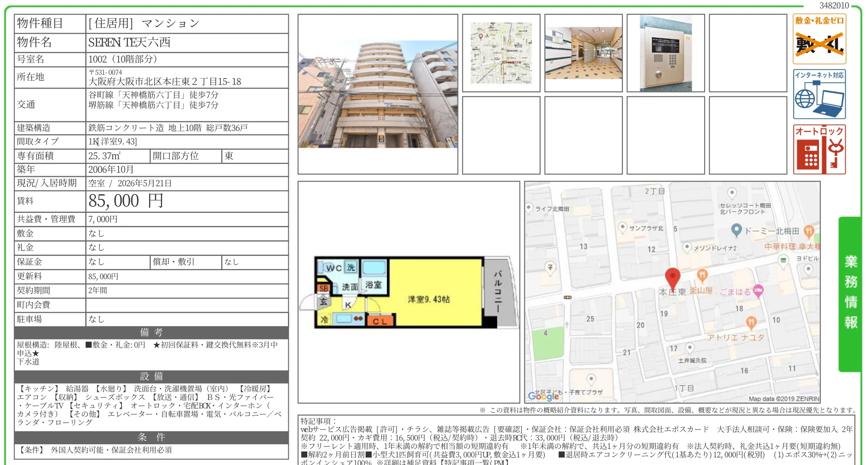The width and height of the screenshot is (868, 465).
Task: Select the サンプラザ北 map marker
Action: coord(623,227)
